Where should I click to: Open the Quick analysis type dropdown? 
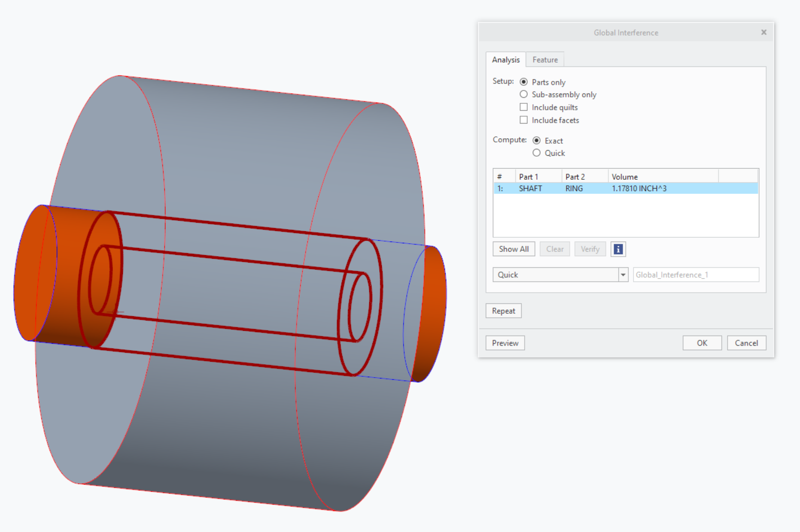click(622, 275)
